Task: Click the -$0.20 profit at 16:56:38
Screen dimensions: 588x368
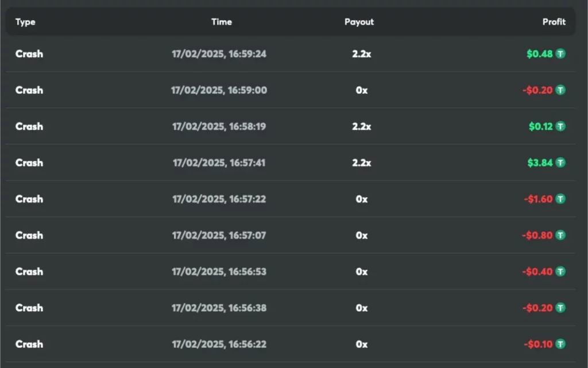Action: (x=537, y=308)
